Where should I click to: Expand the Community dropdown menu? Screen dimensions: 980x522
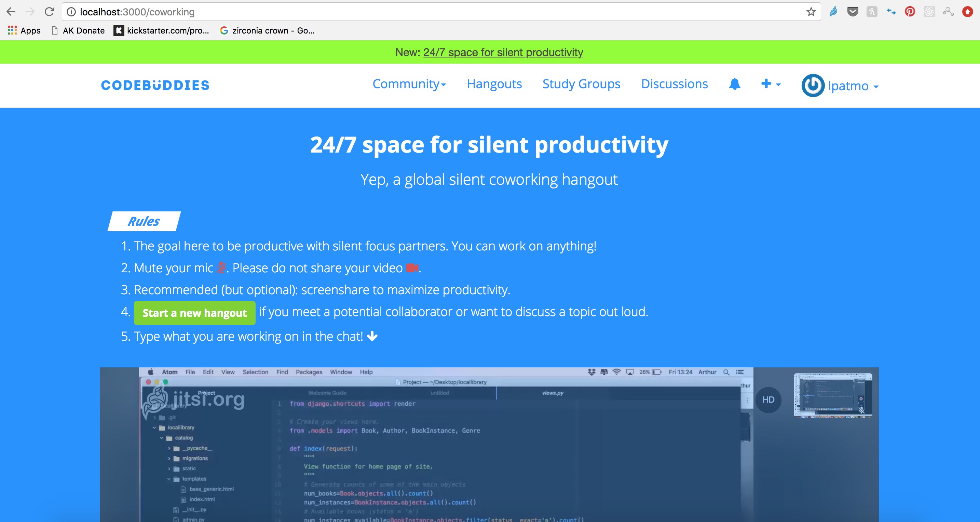[x=409, y=84]
